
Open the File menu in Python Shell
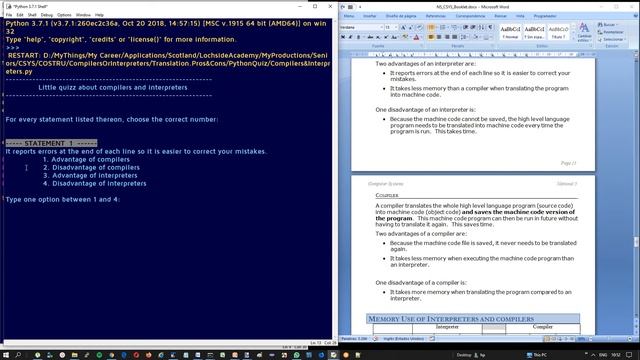[9, 15]
